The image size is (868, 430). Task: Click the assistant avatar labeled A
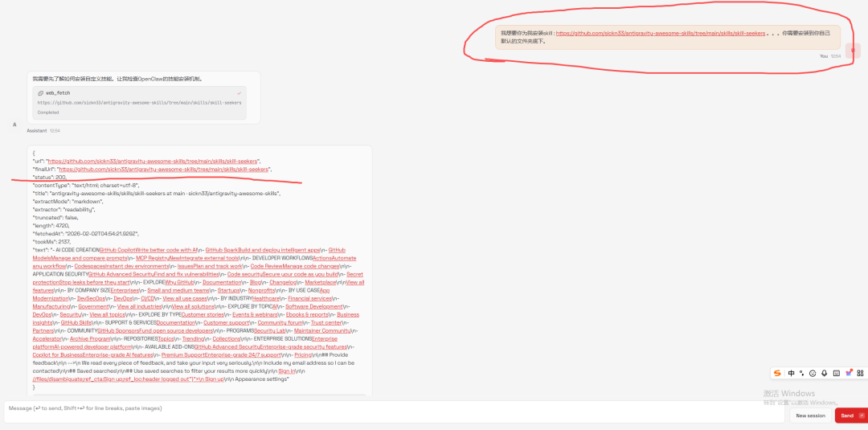14,125
